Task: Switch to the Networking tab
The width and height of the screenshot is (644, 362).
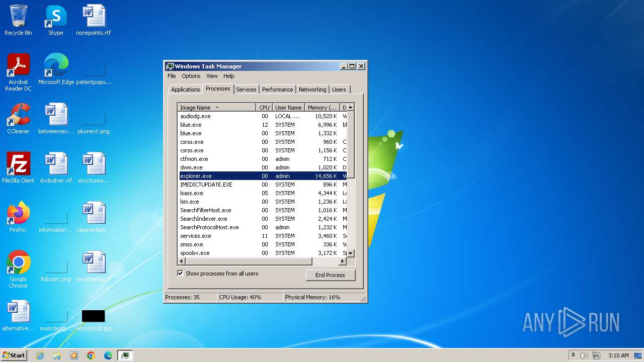Action: pyautogui.click(x=312, y=89)
